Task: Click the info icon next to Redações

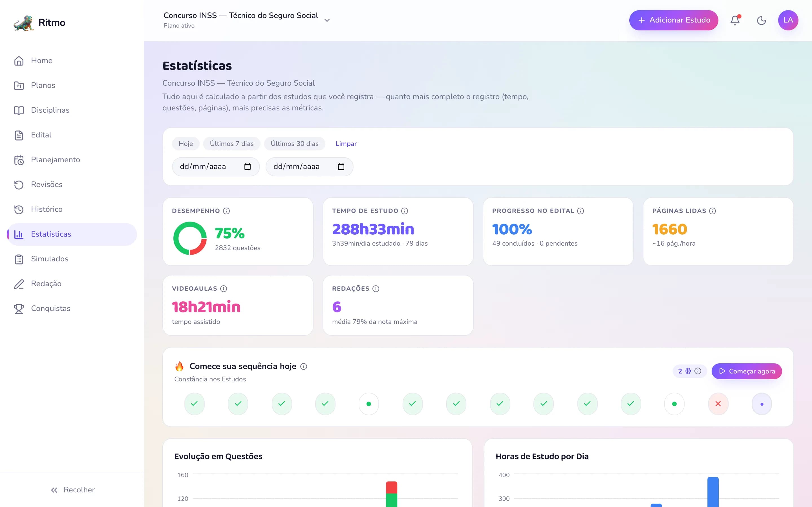Action: (x=376, y=289)
